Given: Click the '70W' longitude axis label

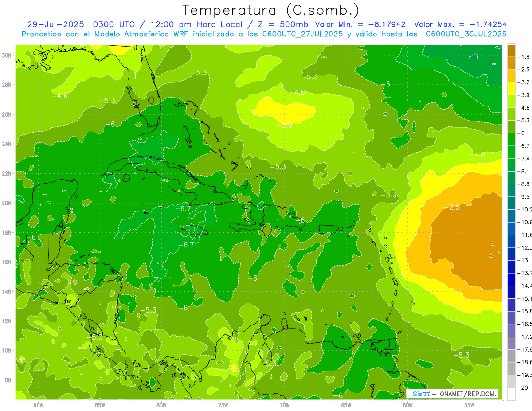Looking at the screenshot, I should click(x=285, y=405).
